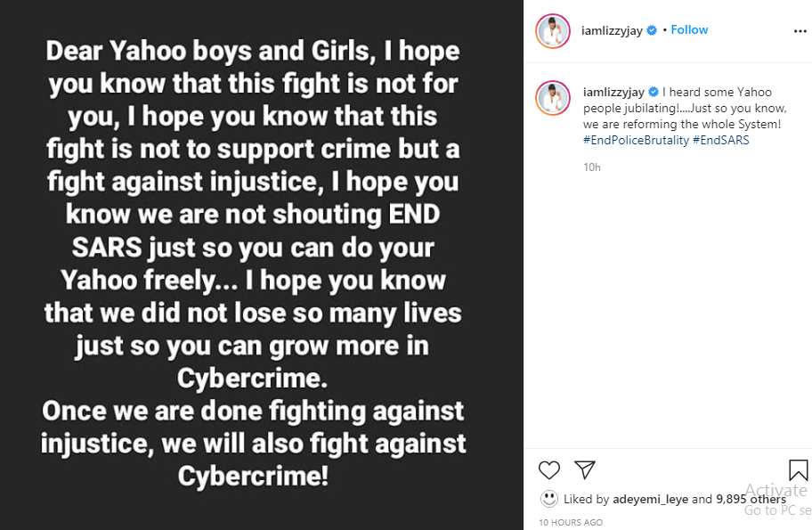The image size is (812, 530).
Task: Click the profile avatar beside the caption
Action: [552, 97]
